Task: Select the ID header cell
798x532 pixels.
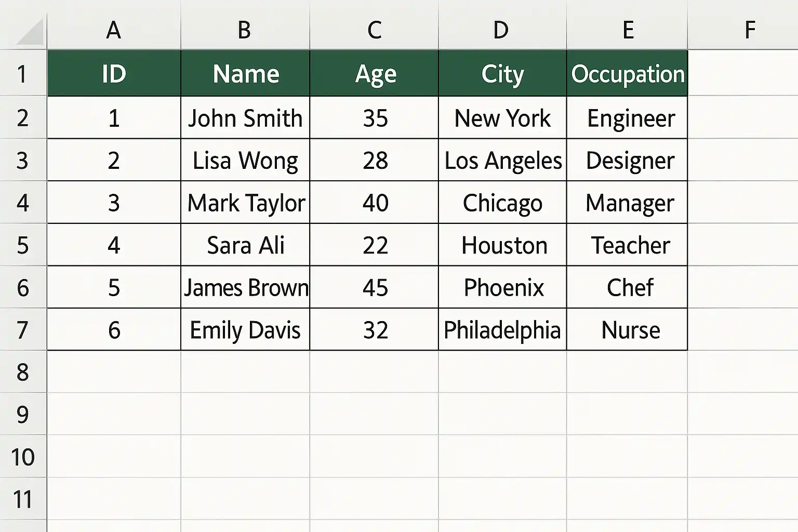Action: [114, 73]
